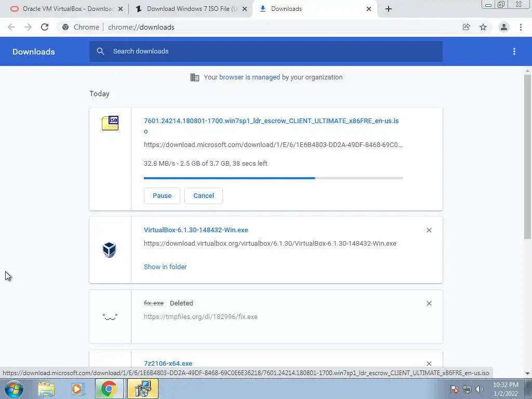Click the tmpfiles.org fix.exe URL
The width and height of the screenshot is (532, 399).
coord(201,317)
